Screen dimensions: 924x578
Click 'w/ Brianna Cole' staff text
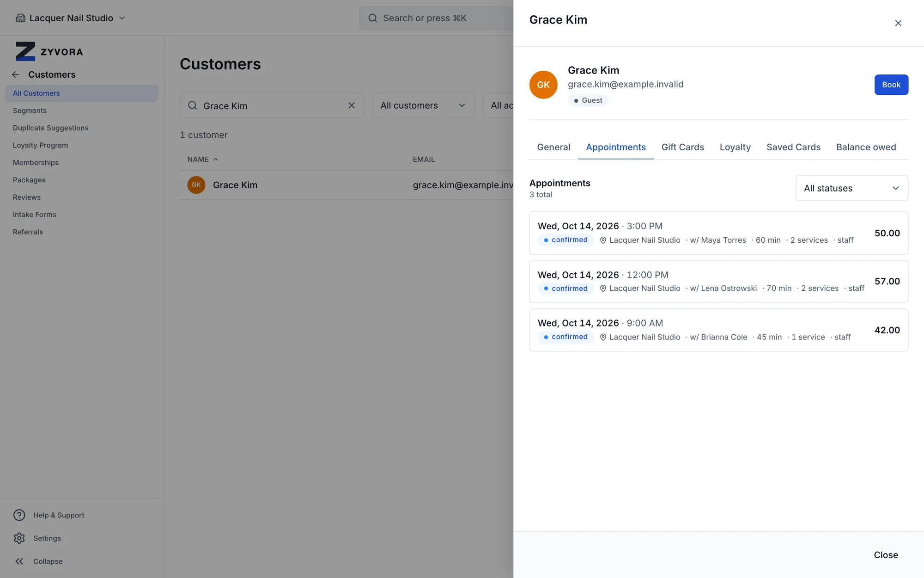(x=718, y=337)
